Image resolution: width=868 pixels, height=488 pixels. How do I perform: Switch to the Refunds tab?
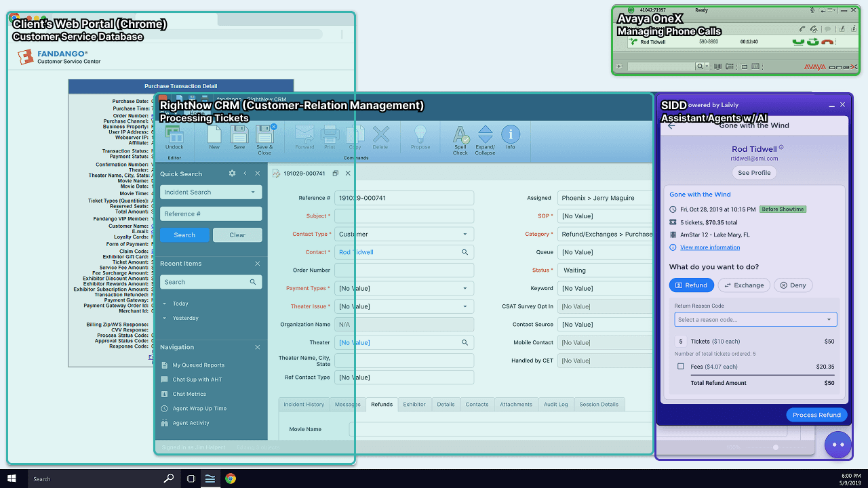pyautogui.click(x=382, y=405)
